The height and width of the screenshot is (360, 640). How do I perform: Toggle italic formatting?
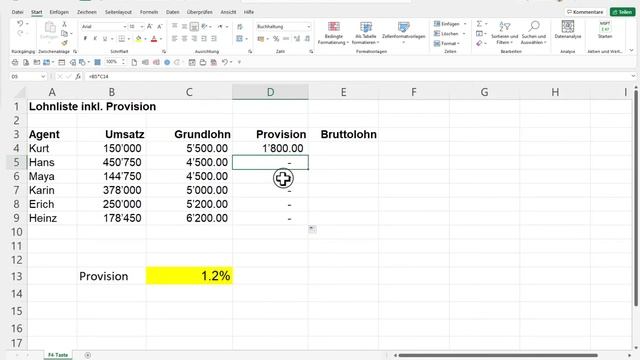pyautogui.click(x=95, y=39)
